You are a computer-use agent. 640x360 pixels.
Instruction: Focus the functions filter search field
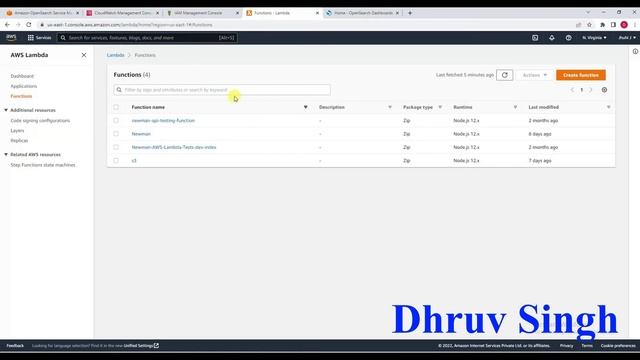click(222, 90)
